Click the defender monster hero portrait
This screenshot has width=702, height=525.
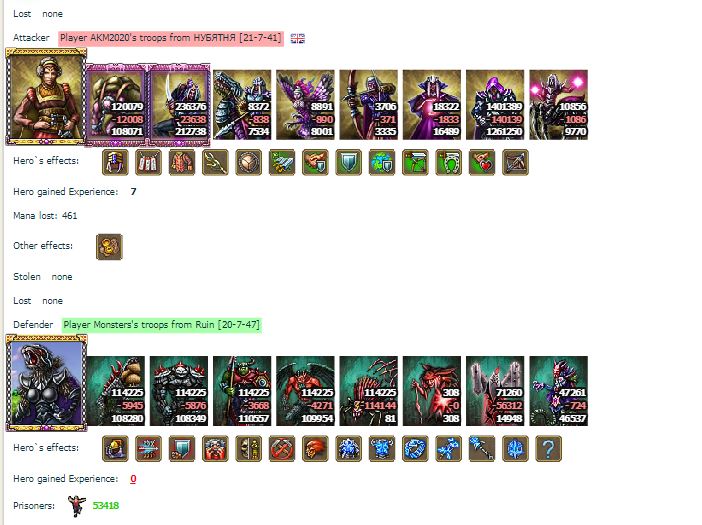click(46, 383)
